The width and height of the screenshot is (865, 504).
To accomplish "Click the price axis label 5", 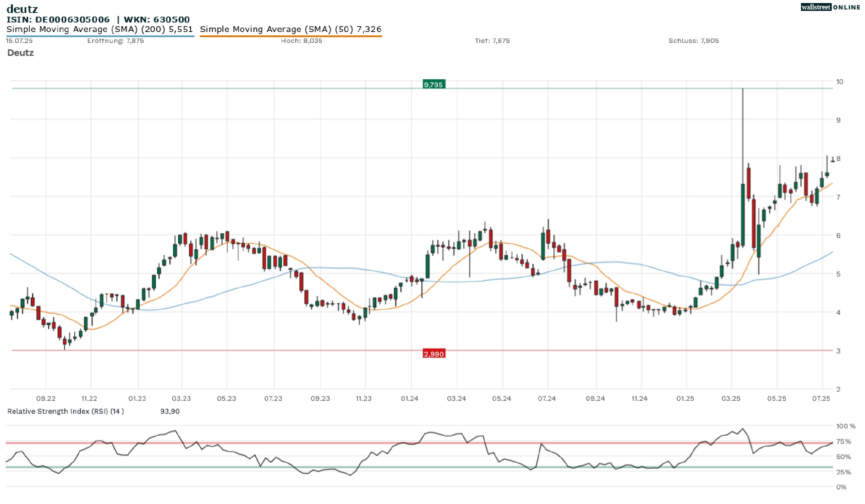I will click(838, 274).
